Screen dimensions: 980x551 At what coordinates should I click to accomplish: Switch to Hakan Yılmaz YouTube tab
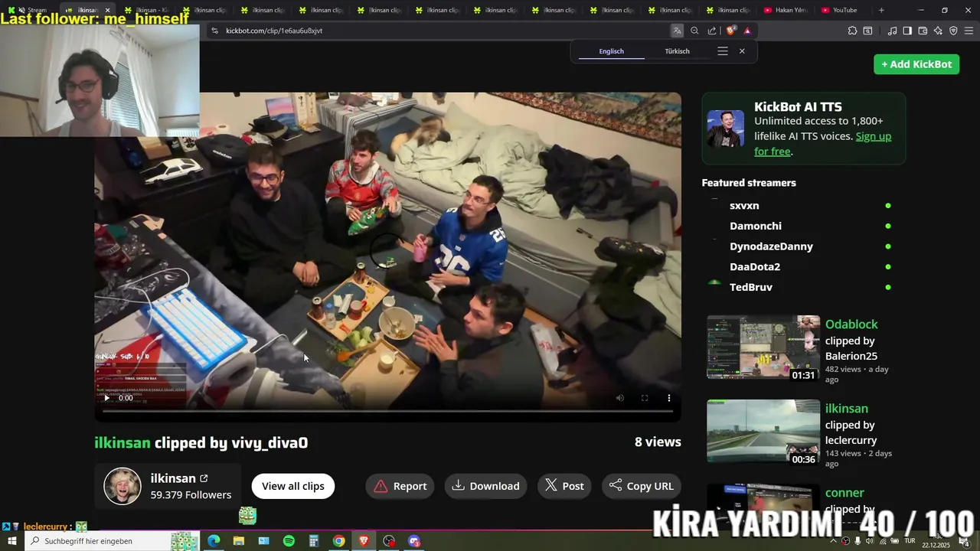pos(786,10)
